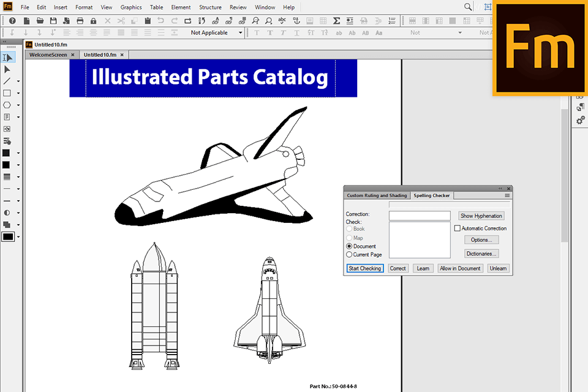Click the Print icon in the toolbar

point(80,21)
